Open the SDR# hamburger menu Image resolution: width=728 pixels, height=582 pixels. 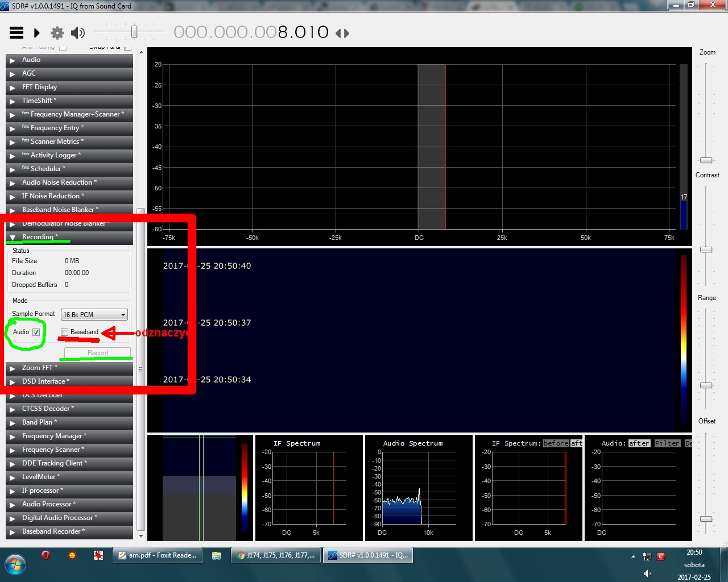click(16, 33)
